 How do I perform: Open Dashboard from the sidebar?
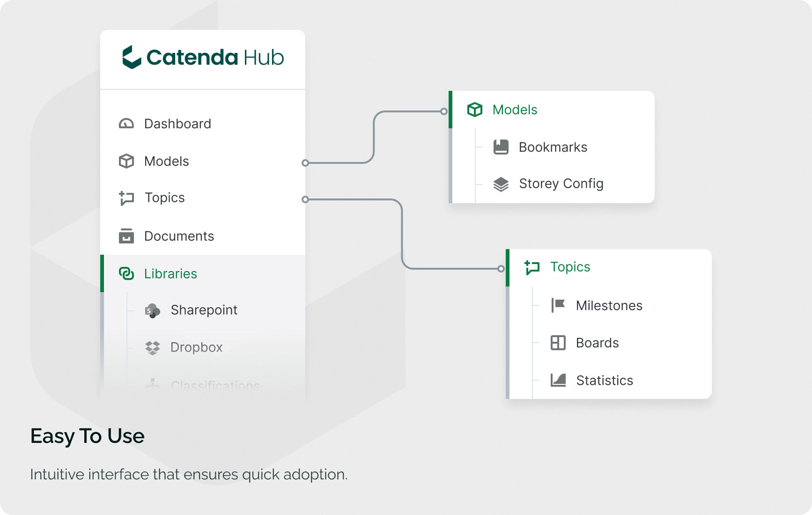[177, 124]
